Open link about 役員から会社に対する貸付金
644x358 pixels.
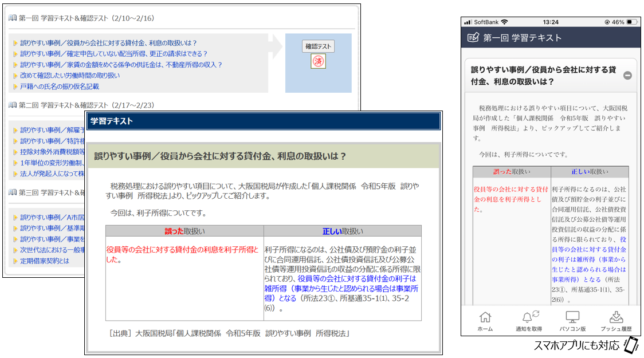click(108, 43)
